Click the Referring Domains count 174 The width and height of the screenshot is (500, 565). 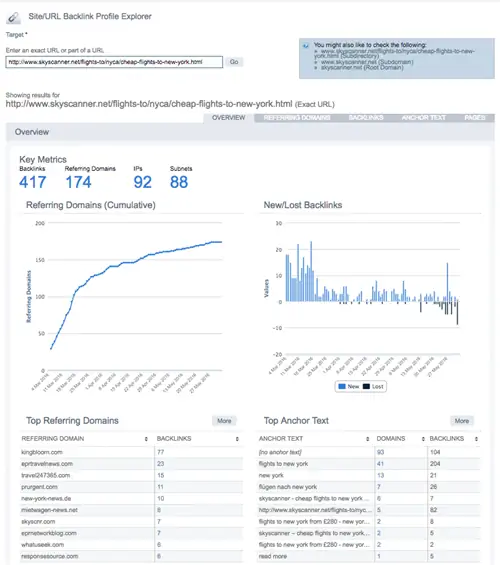pyautogui.click(x=78, y=182)
